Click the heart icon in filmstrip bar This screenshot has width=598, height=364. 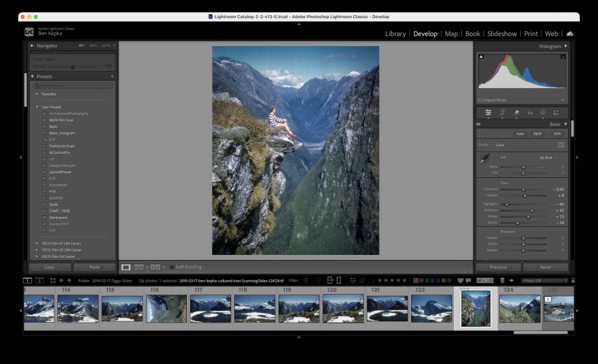pos(460,280)
